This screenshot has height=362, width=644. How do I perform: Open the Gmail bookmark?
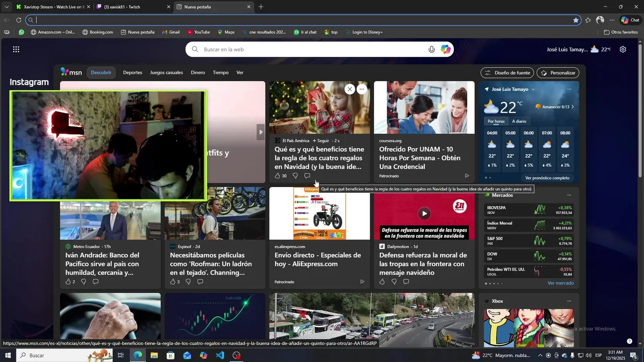pyautogui.click(x=171, y=32)
